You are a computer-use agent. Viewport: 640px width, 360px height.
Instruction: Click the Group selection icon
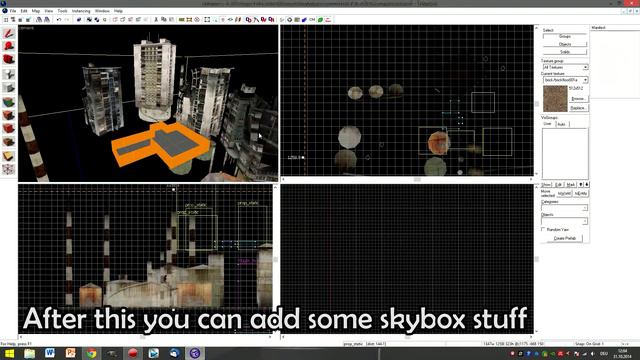point(89,20)
